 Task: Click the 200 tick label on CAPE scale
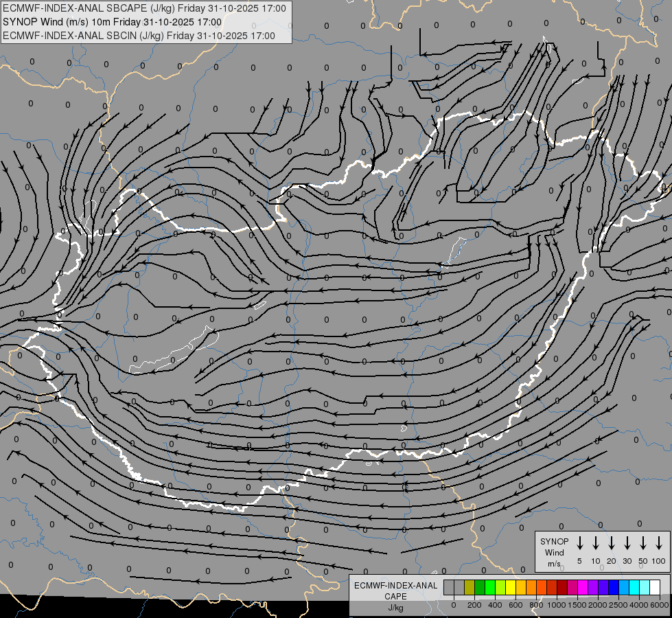(474, 605)
